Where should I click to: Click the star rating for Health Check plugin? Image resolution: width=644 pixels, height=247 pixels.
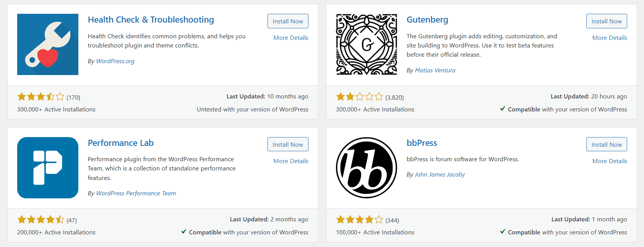tap(41, 97)
